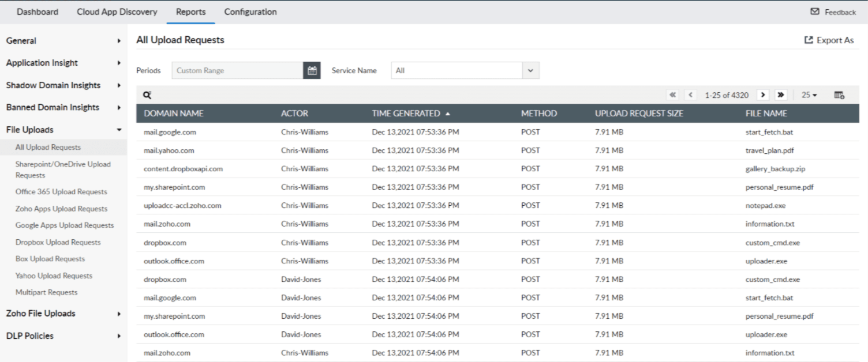The height and width of the screenshot is (362, 868).
Task: Jump back to the first page
Action: [x=673, y=95]
